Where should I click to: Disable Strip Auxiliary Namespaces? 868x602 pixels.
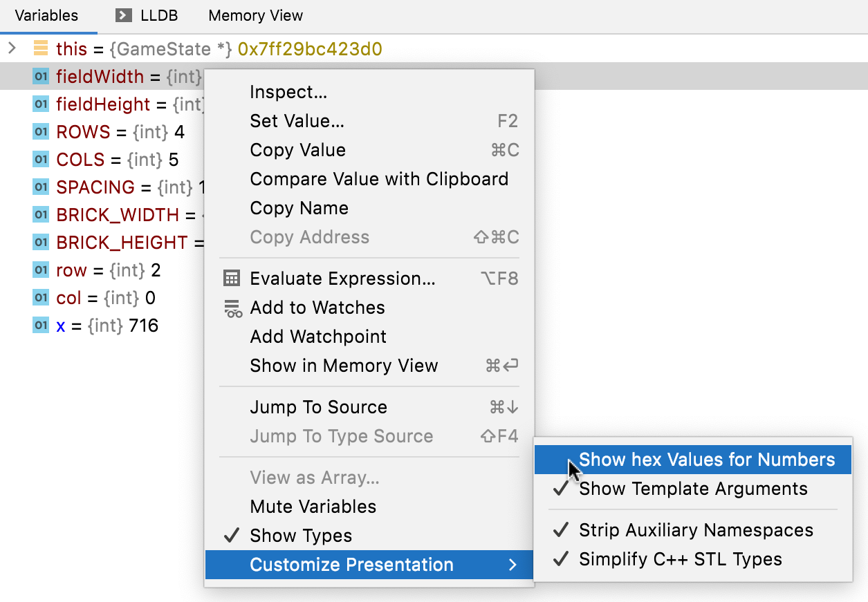coord(695,530)
